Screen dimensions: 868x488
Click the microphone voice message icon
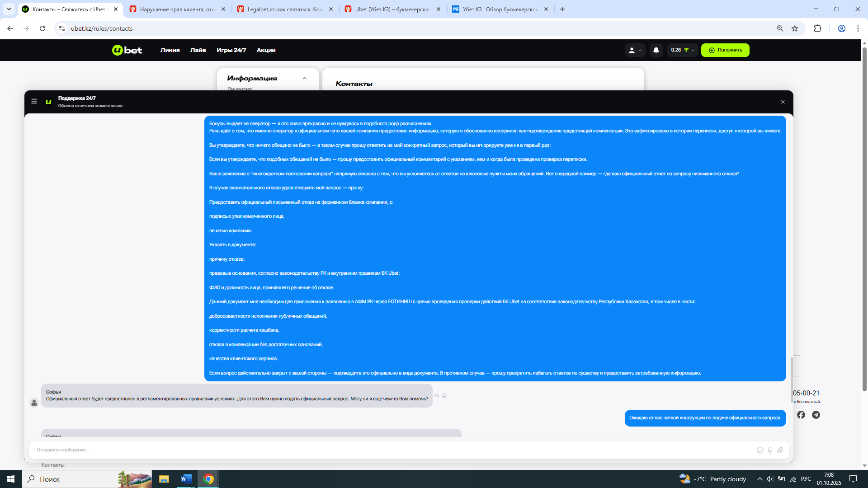(x=770, y=450)
